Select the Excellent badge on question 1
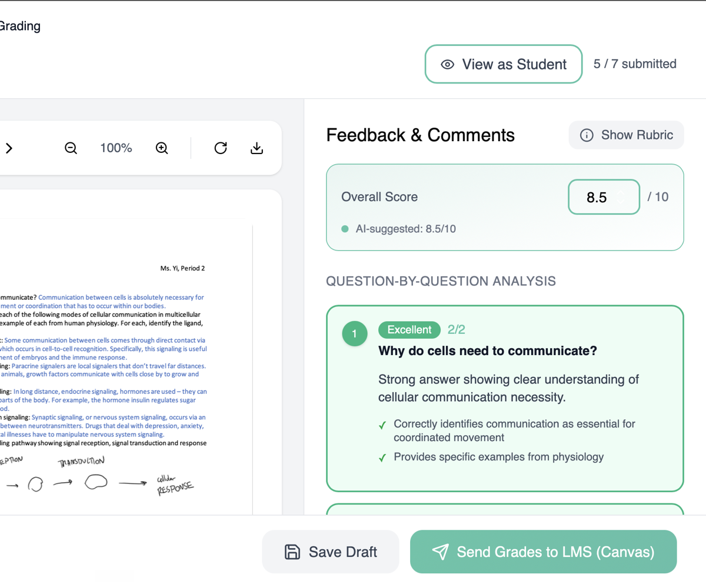The image size is (706, 588). point(409,330)
